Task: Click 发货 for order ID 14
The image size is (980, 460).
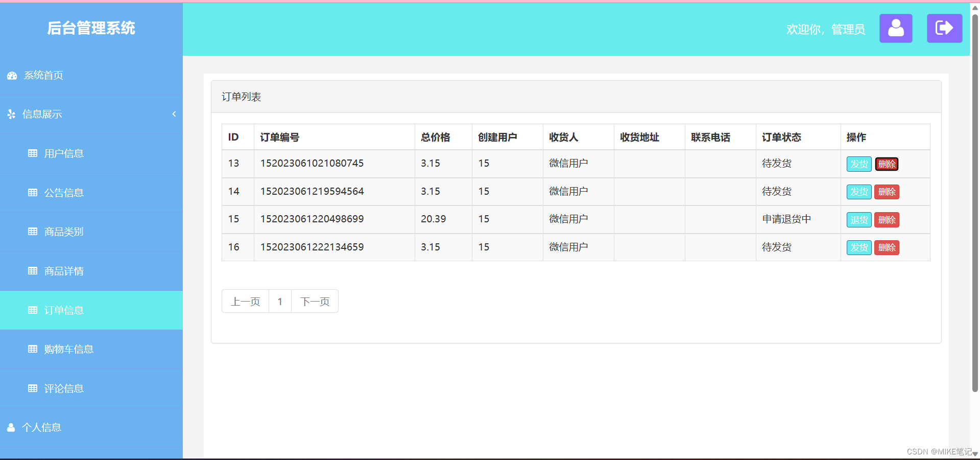Action: click(x=859, y=192)
